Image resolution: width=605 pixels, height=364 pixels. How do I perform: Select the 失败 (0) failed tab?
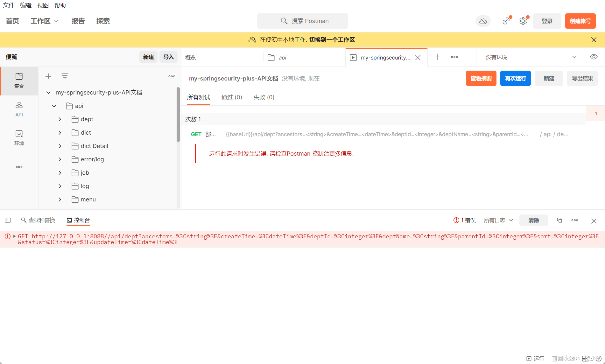pos(264,97)
